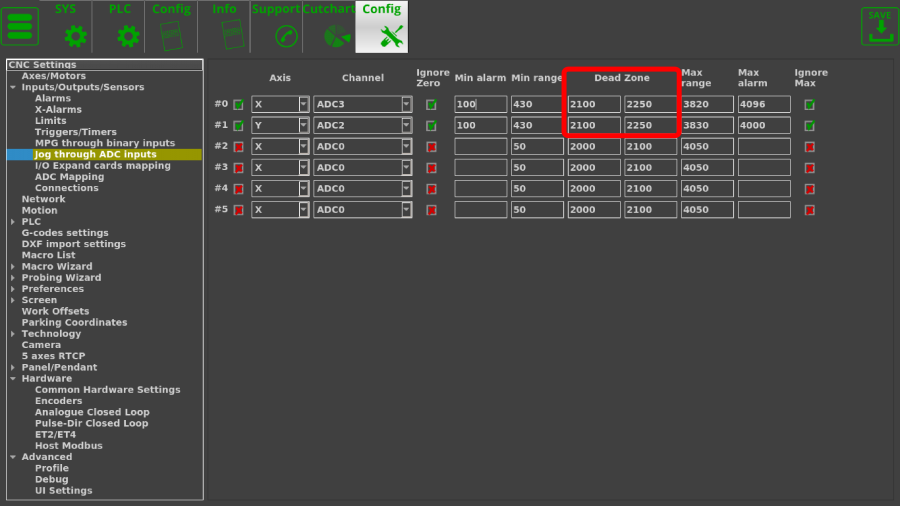Select the Config wrench tools tab
This screenshot has height=506, width=900.
(x=381, y=27)
